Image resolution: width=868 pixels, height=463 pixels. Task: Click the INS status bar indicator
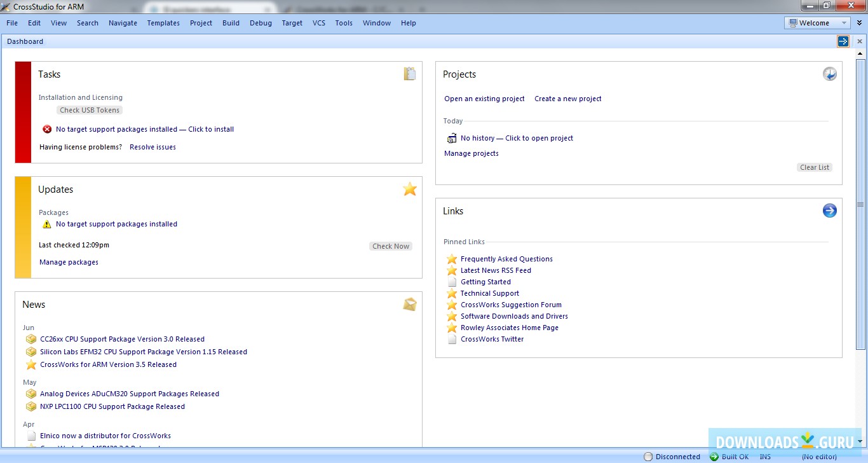pyautogui.click(x=765, y=457)
